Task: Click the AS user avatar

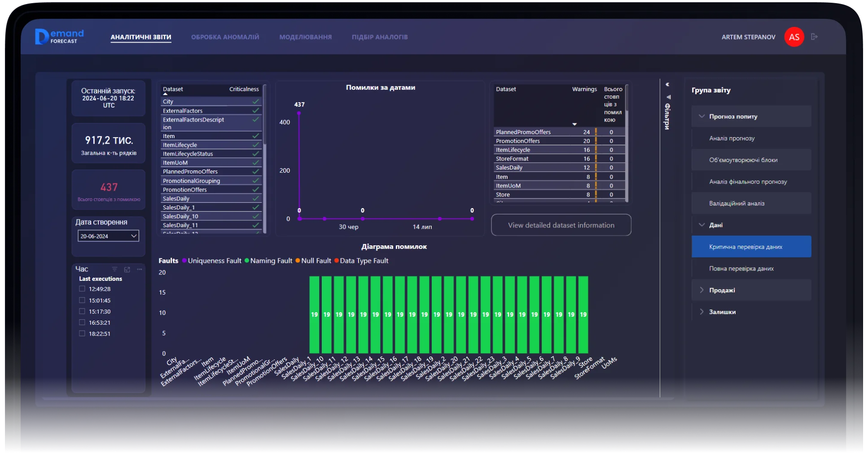Action: [x=793, y=37]
